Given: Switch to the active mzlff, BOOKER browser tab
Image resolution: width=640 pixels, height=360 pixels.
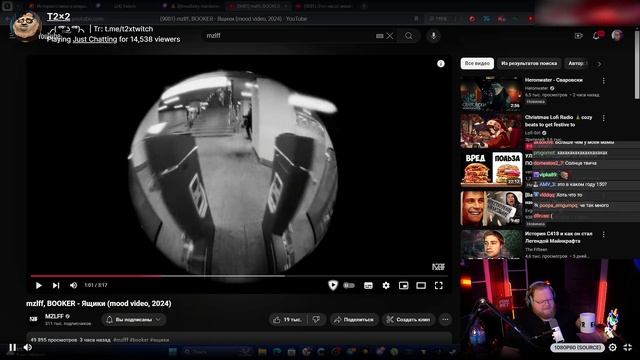Looking at the screenshot, I should [257, 6].
